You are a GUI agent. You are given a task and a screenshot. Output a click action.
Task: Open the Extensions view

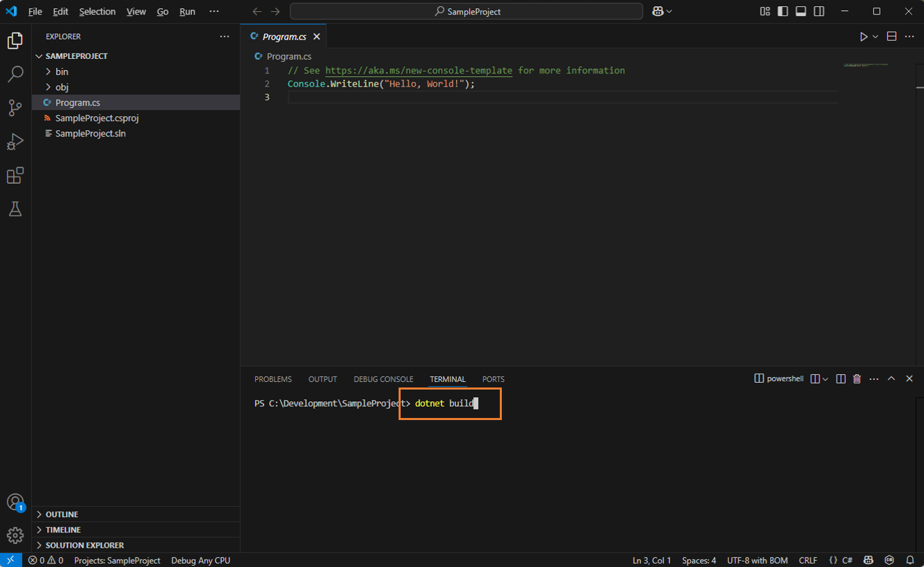[15, 175]
